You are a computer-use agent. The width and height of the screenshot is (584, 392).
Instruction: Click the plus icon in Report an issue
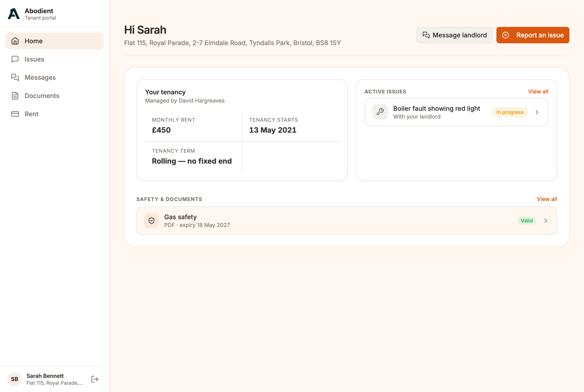505,35
